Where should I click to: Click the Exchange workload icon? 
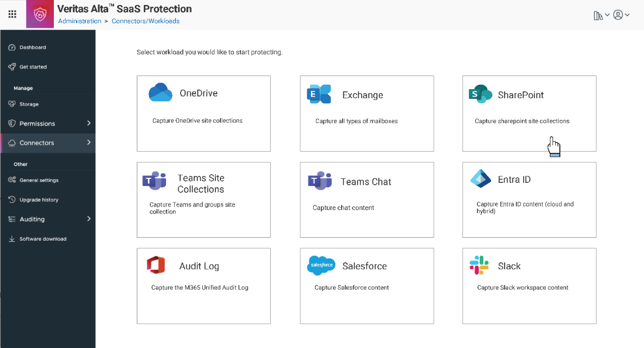coord(319,94)
